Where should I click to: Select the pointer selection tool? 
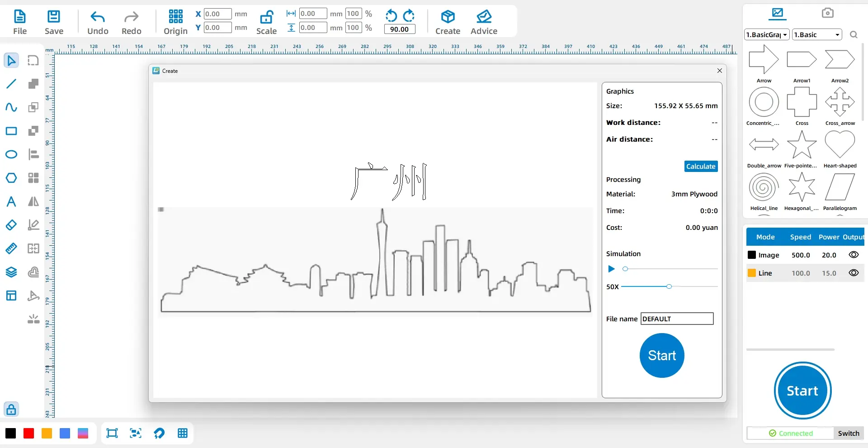[x=11, y=60]
